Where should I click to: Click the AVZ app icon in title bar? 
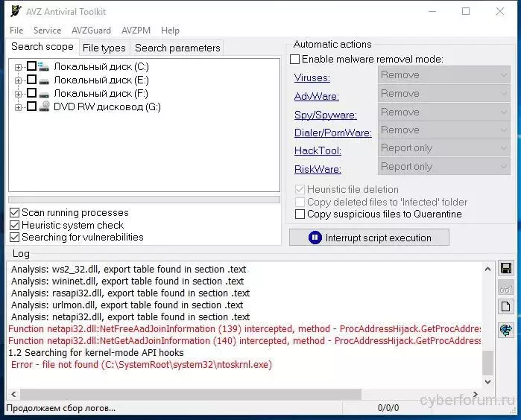click(16, 11)
